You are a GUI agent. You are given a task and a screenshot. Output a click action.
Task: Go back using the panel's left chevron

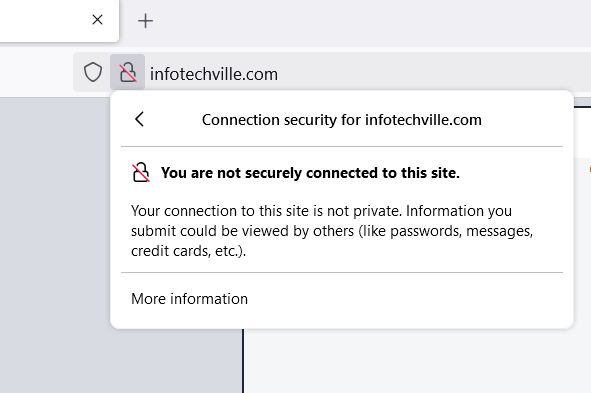139,119
